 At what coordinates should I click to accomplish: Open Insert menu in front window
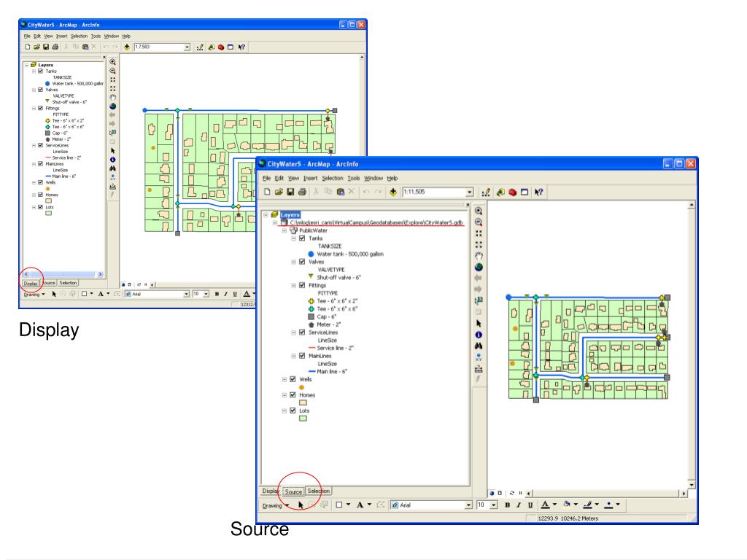click(x=310, y=178)
